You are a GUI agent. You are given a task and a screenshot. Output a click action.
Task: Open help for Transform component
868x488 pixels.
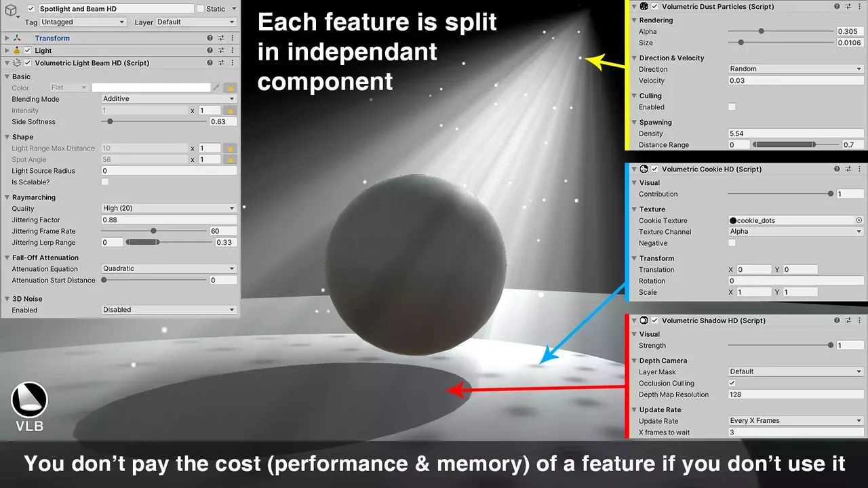[210, 39]
